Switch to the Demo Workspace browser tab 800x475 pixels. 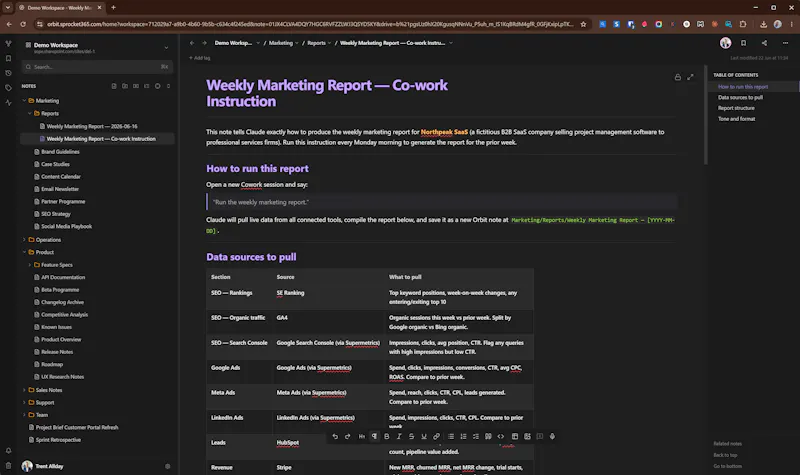[60, 8]
